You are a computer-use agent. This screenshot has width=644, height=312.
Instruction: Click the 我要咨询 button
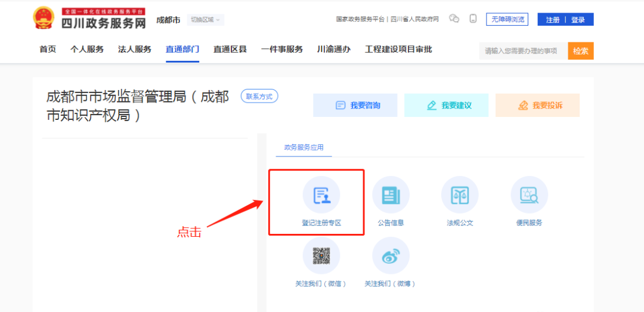(x=355, y=105)
